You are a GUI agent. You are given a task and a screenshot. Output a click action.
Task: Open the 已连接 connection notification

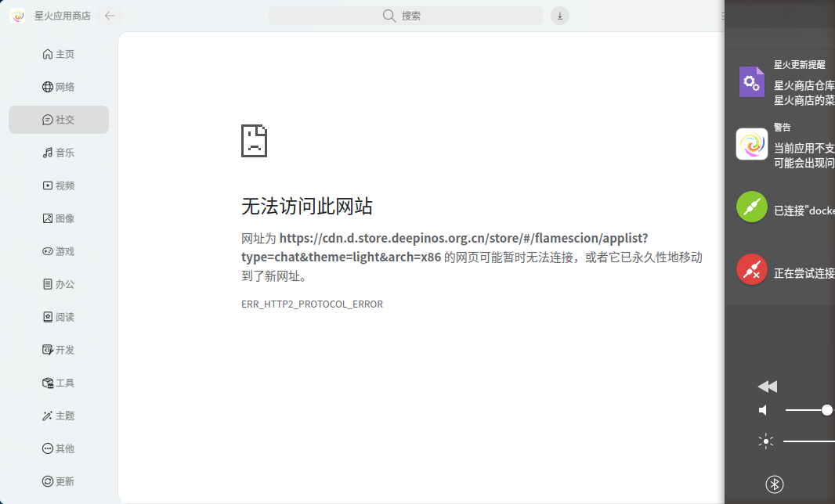coord(780,207)
